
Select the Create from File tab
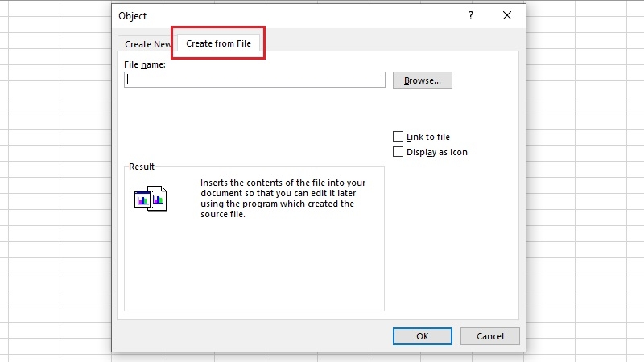pos(218,43)
